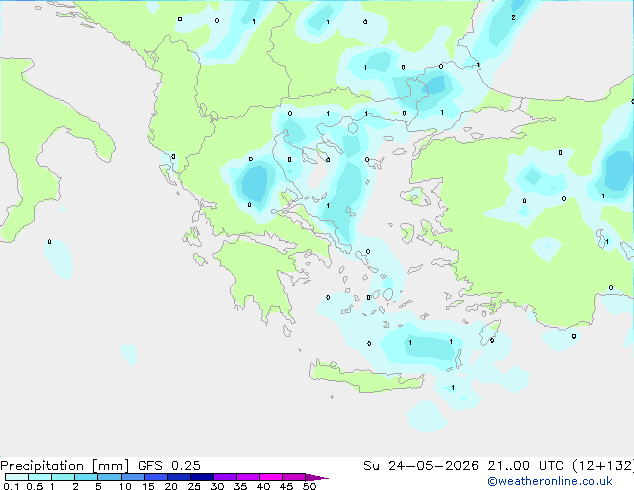The height and width of the screenshot is (490, 634).
Task: Select the 30 mm purple legend swatch
Action: 225,477
